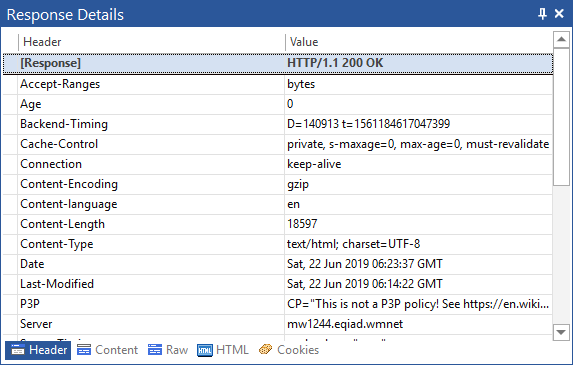Click the scroll down arrow
Screen dimensions: 573x365
click(561, 332)
